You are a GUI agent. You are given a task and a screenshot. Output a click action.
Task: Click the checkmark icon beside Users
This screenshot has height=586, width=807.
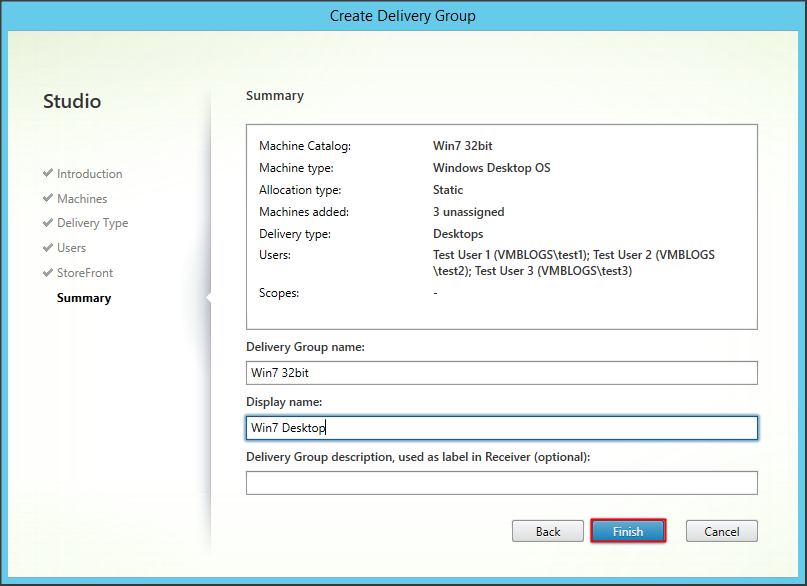click(48, 247)
